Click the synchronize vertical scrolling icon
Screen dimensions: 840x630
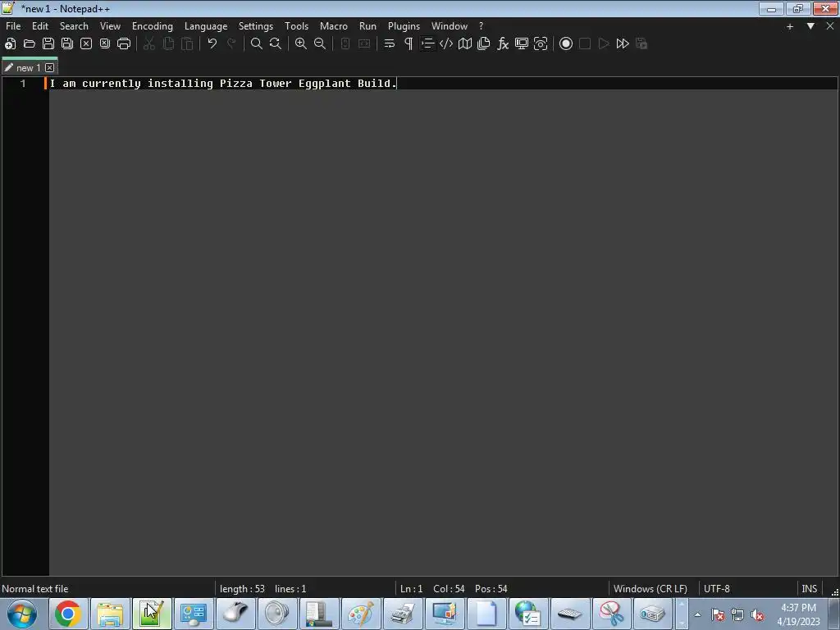click(345, 44)
